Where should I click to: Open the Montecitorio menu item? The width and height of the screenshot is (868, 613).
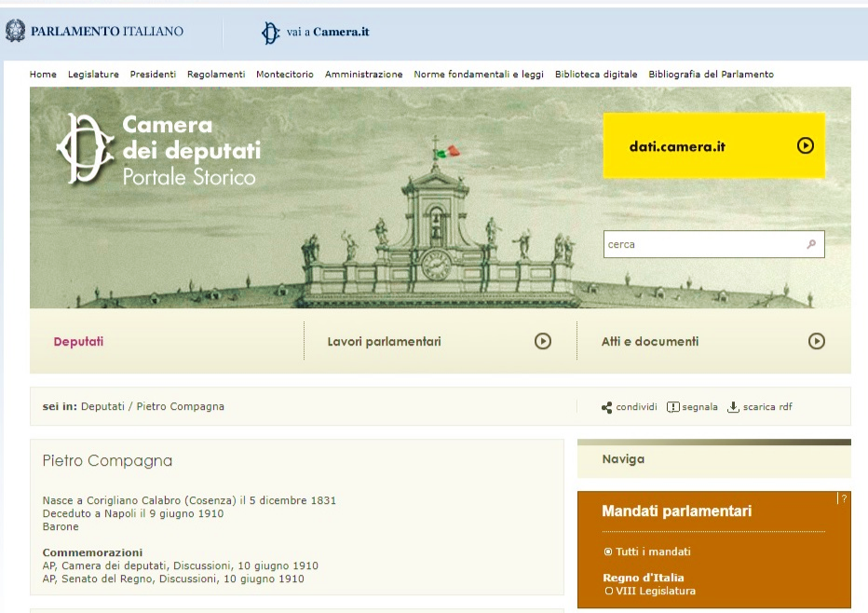coord(285,75)
